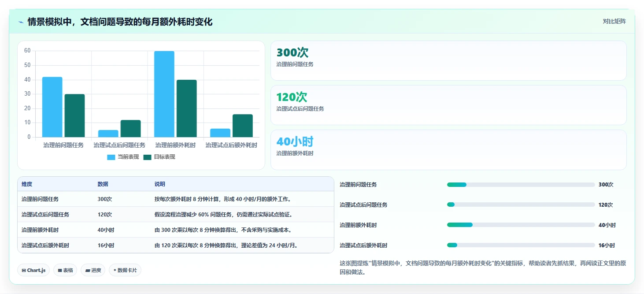
Task: Click the 120次 stat card
Action: (448, 105)
